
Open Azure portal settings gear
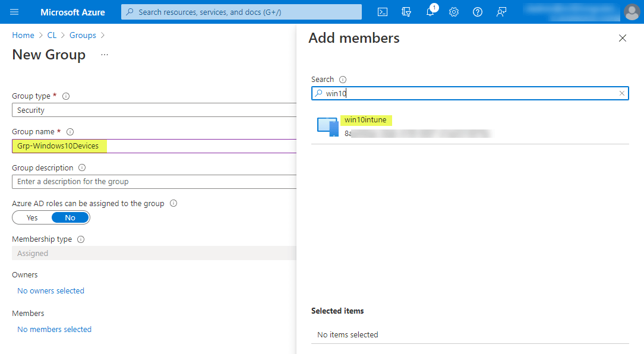click(x=454, y=12)
